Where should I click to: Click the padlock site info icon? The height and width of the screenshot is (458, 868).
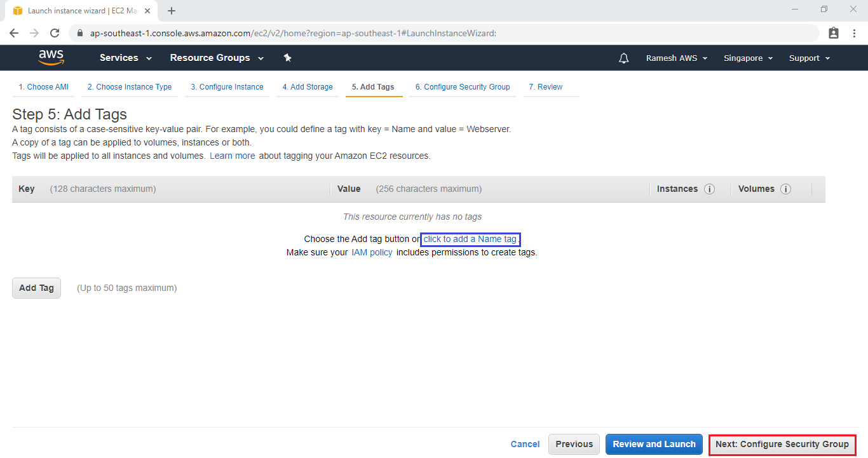(x=79, y=33)
